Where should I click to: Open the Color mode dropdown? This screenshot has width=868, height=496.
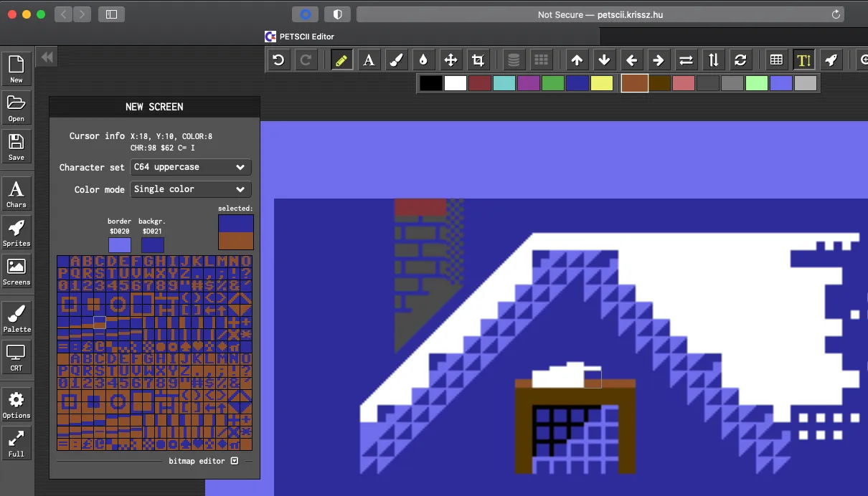coord(191,189)
